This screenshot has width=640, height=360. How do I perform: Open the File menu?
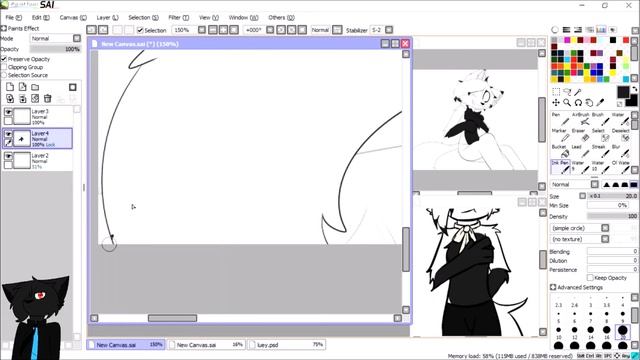13,18
